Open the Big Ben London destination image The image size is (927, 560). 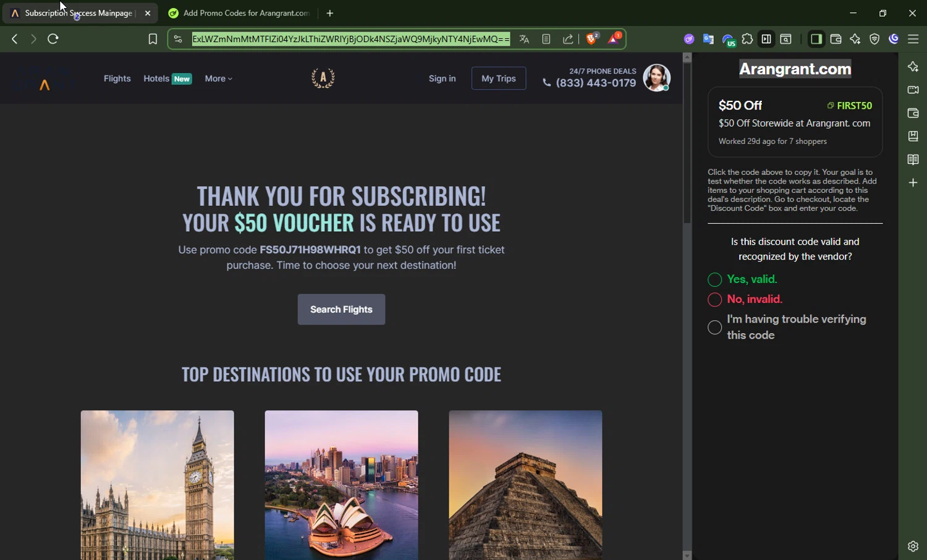[x=158, y=485]
